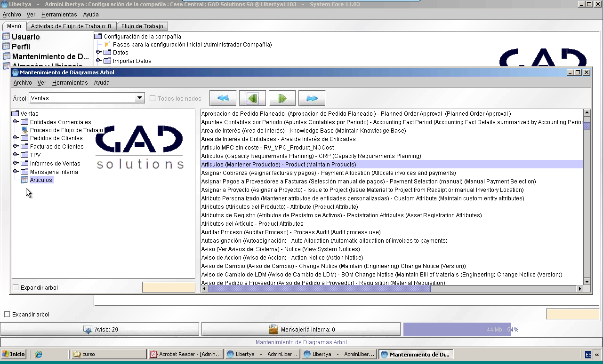Screen dimensions: 603x364
Task: Click the Pasos para la configuración inicial icon
Action: pyautogui.click(x=107, y=45)
